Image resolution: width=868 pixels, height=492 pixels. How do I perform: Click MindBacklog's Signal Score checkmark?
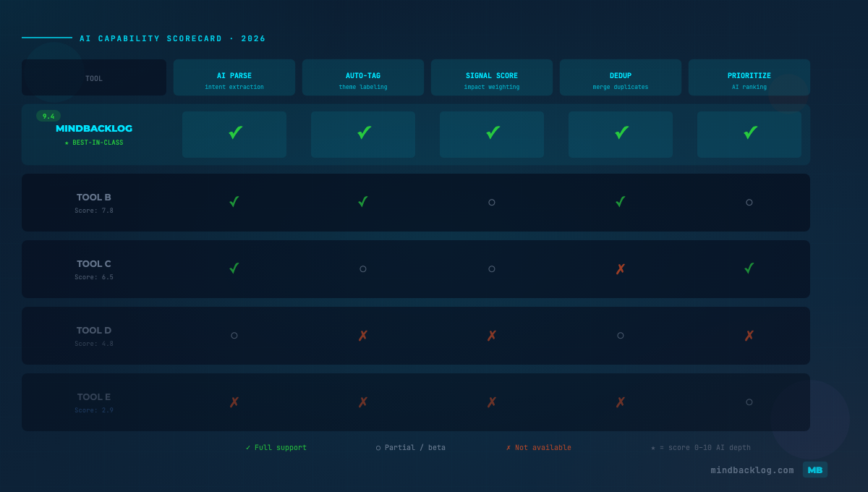(x=493, y=133)
